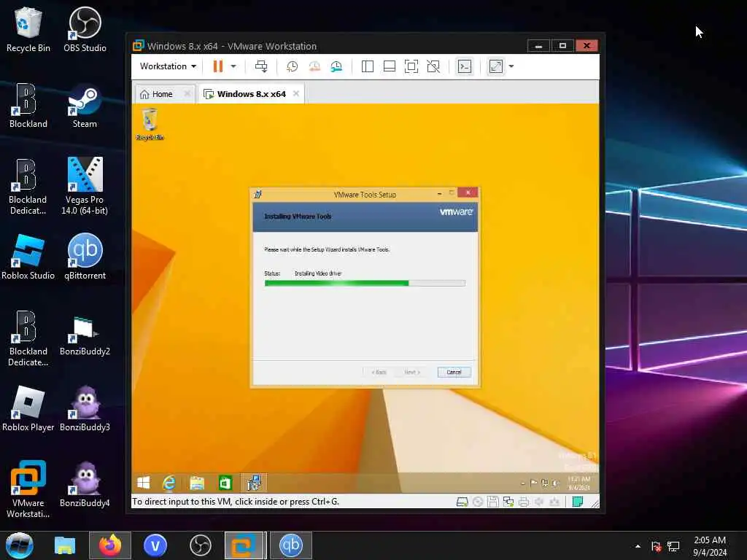This screenshot has height=560, width=747.
Task: Open the Steam desktop shortcut
Action: click(85, 106)
